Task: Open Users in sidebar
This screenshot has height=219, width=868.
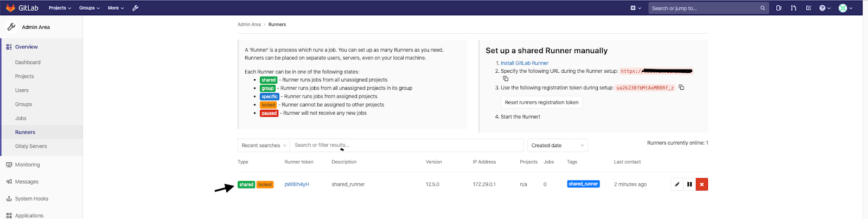Action: [x=22, y=90]
